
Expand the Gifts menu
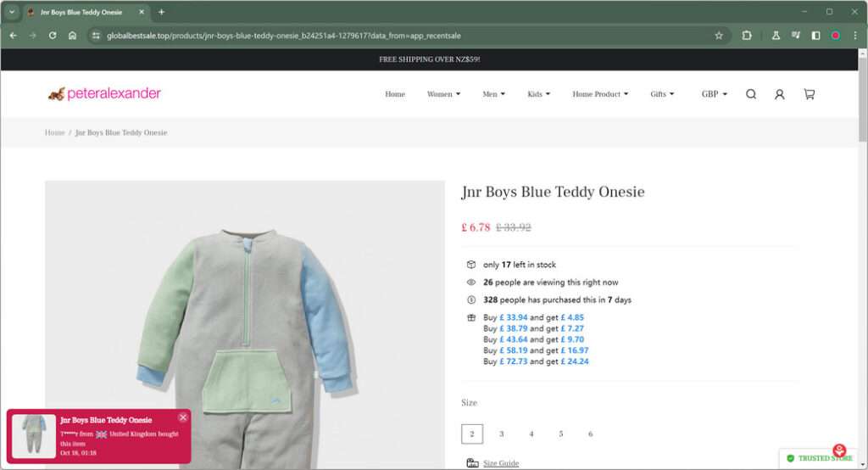point(662,94)
